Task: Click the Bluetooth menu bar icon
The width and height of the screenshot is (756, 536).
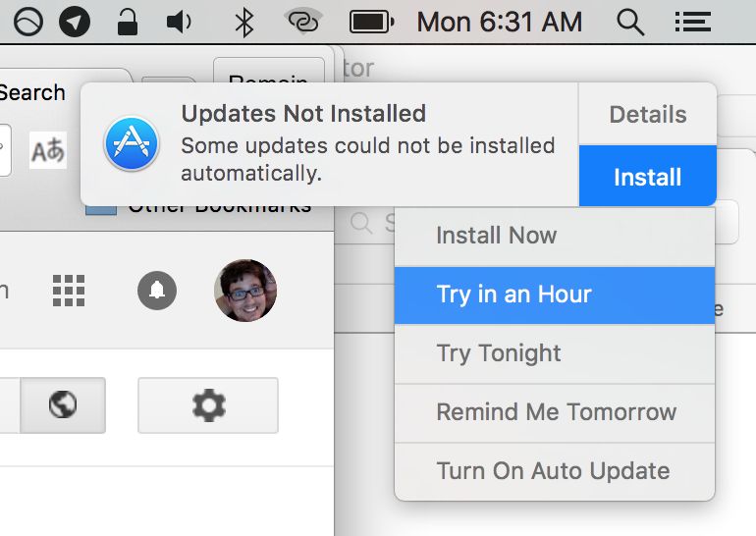Action: 244,22
